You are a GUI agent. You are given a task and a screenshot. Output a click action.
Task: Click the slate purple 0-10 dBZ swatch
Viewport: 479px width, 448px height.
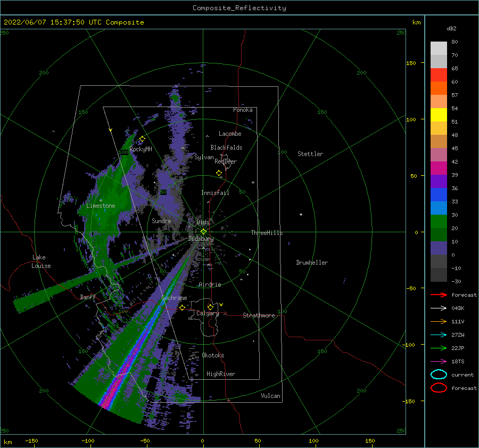point(439,248)
